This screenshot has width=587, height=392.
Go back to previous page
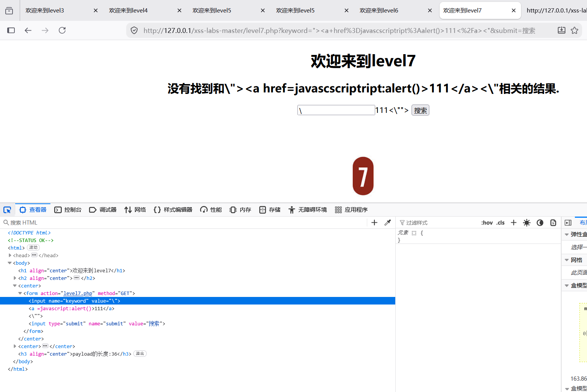coord(28,30)
